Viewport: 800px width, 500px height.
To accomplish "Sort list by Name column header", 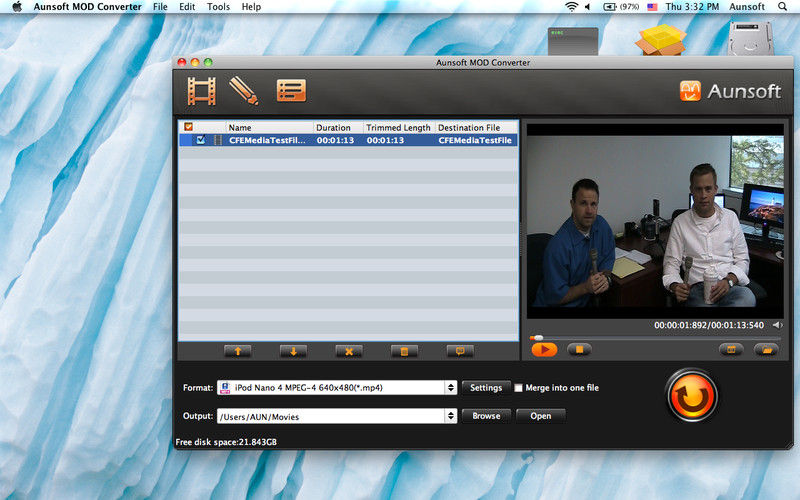I will (269, 128).
